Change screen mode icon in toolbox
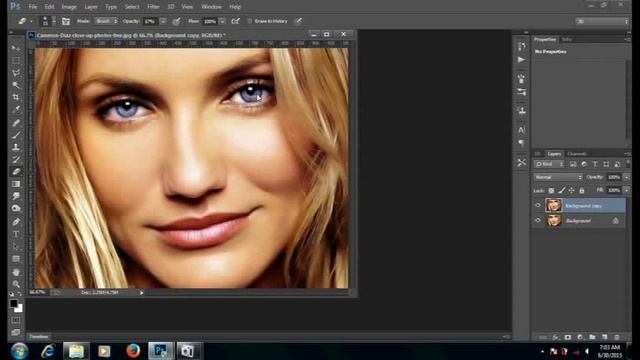This screenshot has height=360, width=640. point(16,332)
